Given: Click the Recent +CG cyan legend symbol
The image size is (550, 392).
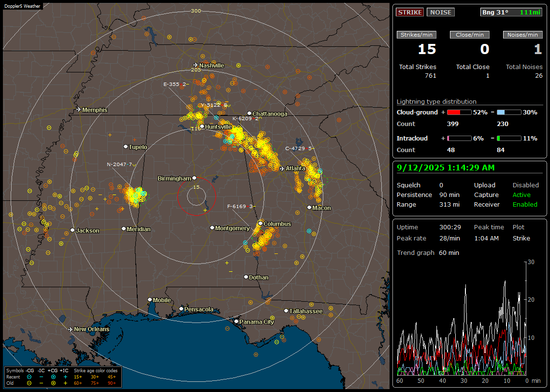Looking at the screenshot, I should pyautogui.click(x=53, y=377).
